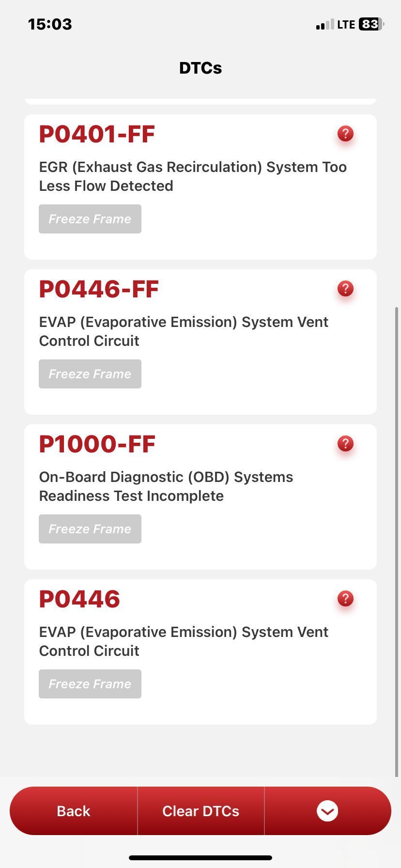
Task: Tap the battery indicator in the status bar
Action: point(370,24)
